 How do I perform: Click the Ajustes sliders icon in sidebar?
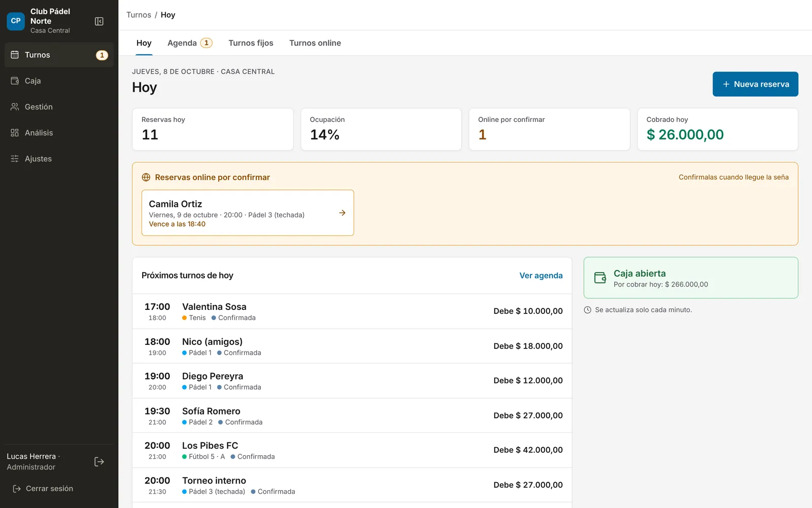coord(15,158)
